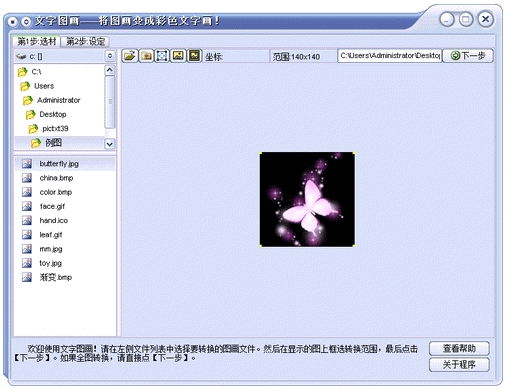Select mm.jpg in file list
Viewport: 505px width, 389px height.
pyautogui.click(x=51, y=249)
